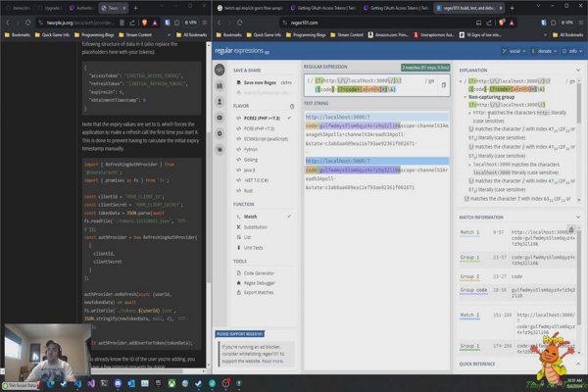Viewport: 588px width, 392px height.
Task: Open the regex flags /gm selector
Action: [429, 81]
